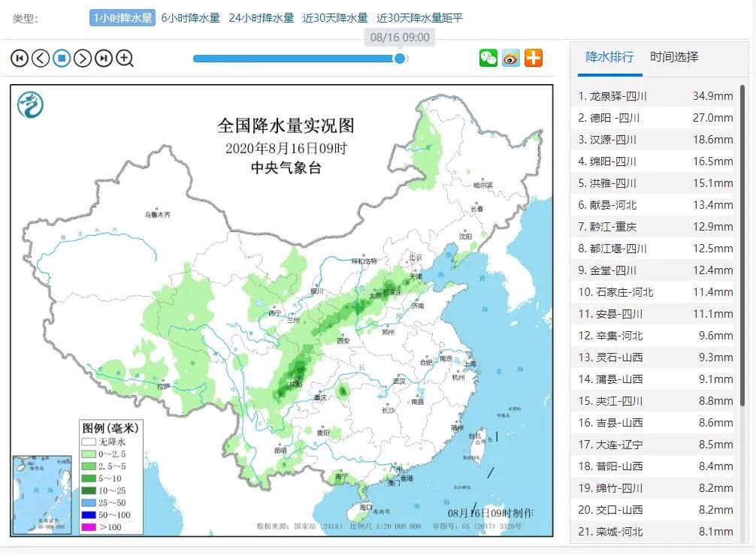The image size is (756, 555).
Task: Select ranking row 金堂-四川
Action: click(x=655, y=270)
